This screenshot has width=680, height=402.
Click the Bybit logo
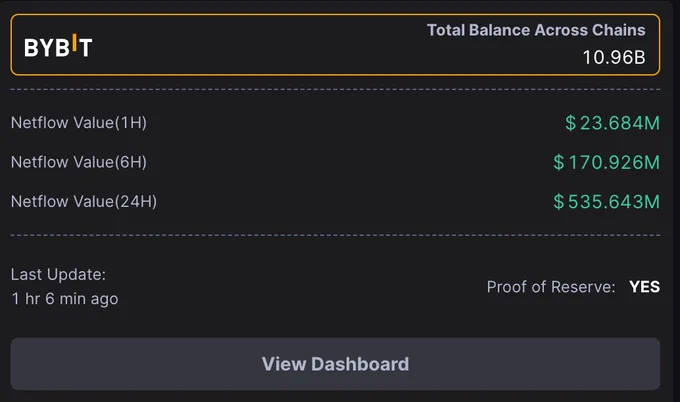[x=58, y=46]
